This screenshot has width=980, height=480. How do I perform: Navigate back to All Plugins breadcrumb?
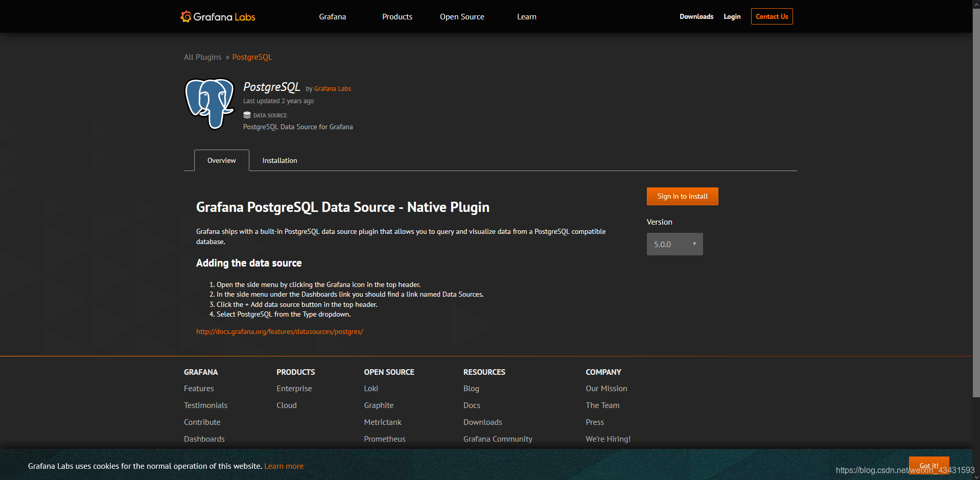point(203,57)
